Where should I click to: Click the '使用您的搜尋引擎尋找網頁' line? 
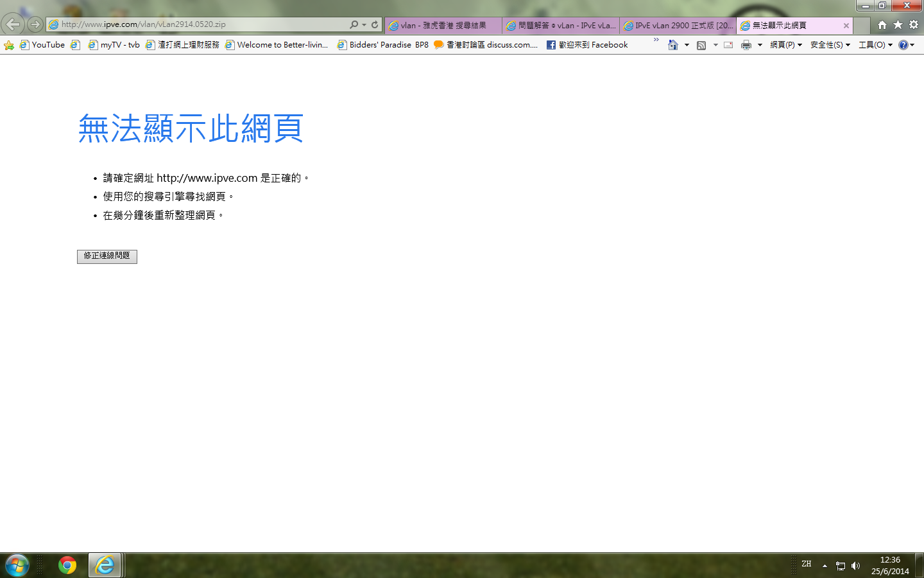[x=168, y=197]
